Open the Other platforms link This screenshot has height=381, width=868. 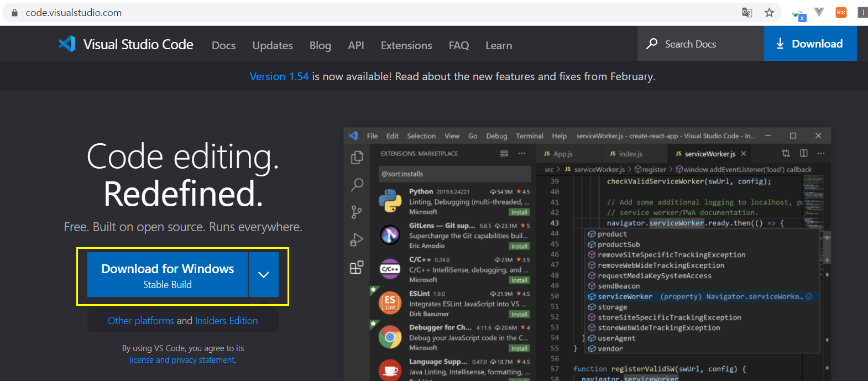[x=141, y=321]
